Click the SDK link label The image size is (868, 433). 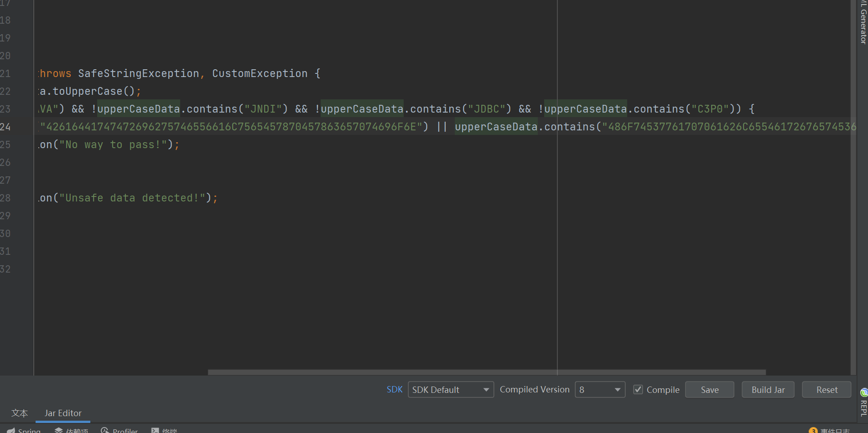395,390
